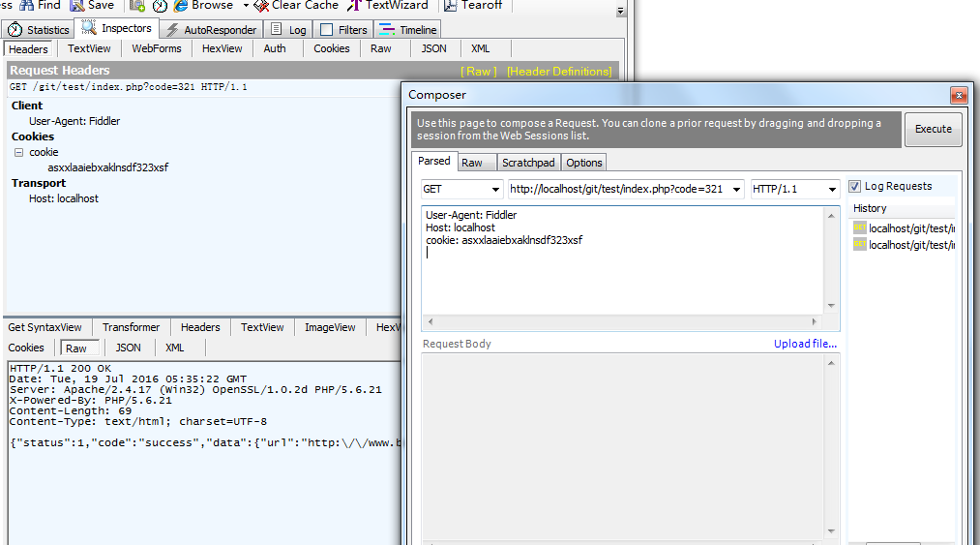The width and height of the screenshot is (980, 545).
Task: Switch to the Log tab
Action: (x=288, y=29)
